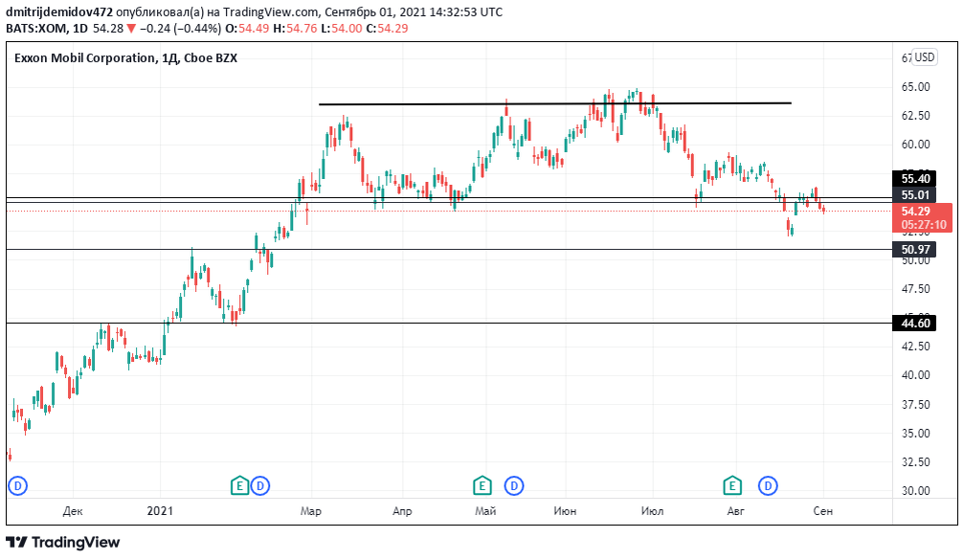Click the red 54.29 current price label
The height and width of the screenshot is (560, 964).
[916, 211]
